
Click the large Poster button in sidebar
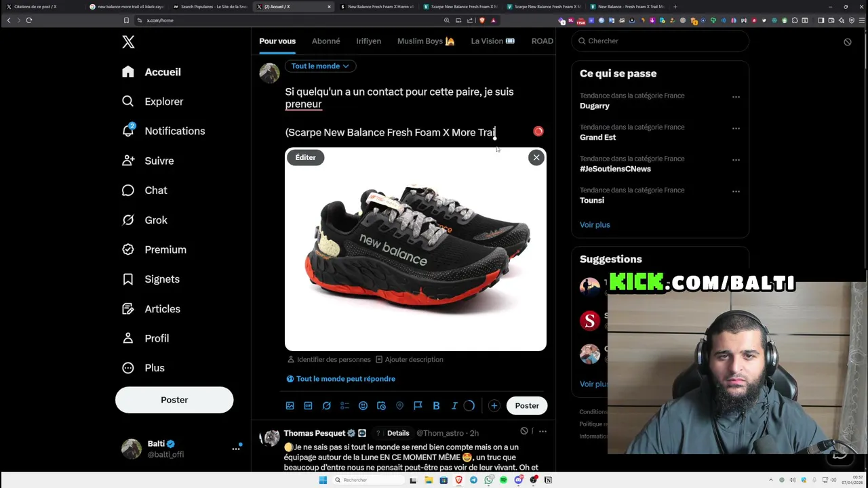tap(174, 400)
